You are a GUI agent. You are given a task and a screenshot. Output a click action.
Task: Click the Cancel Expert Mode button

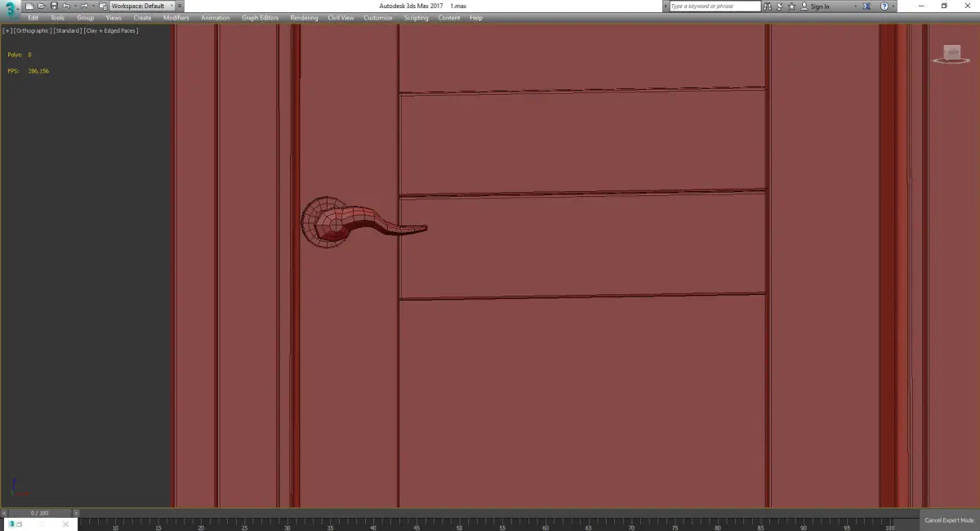point(949,520)
